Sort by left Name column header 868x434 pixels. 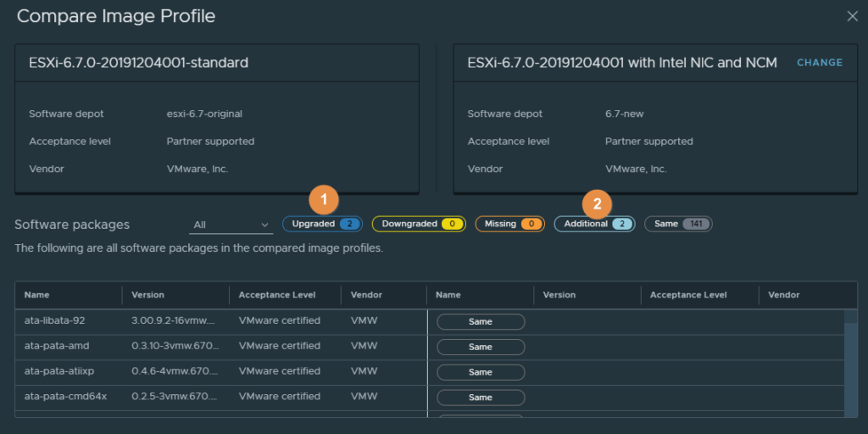37,295
